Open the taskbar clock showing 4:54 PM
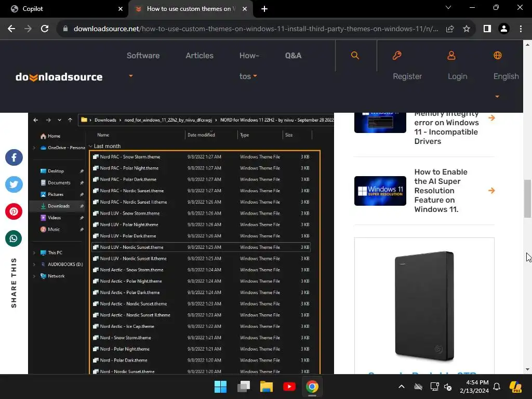This screenshot has height=399, width=532. (x=474, y=387)
